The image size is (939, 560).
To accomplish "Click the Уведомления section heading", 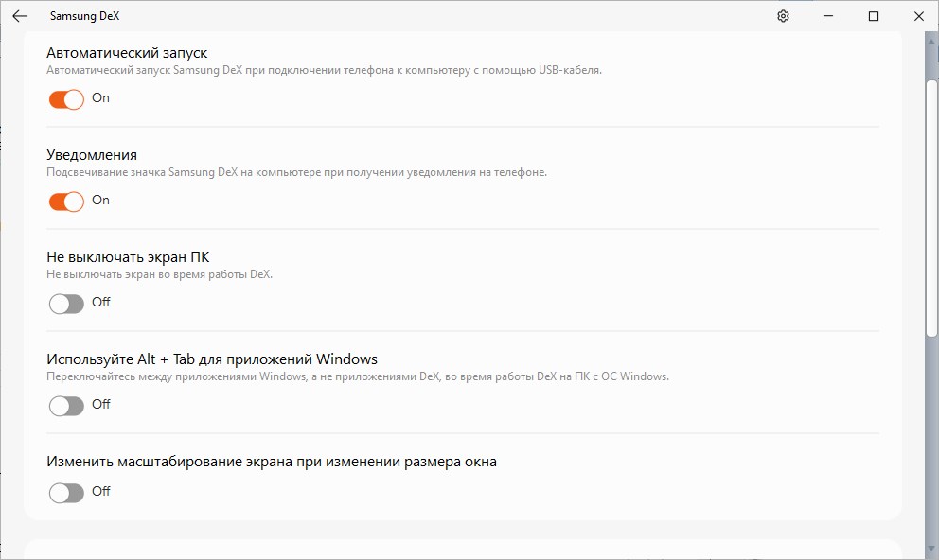I will (x=95, y=154).
